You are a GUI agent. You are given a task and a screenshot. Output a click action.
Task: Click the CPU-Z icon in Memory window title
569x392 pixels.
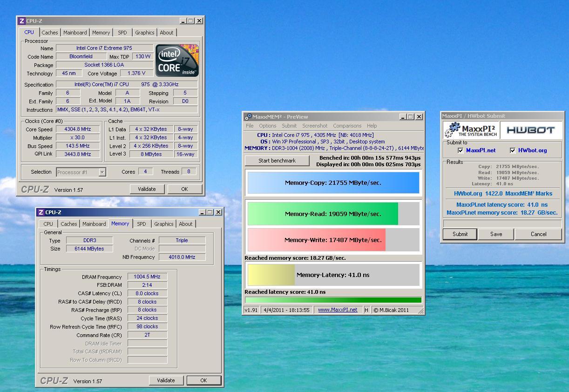point(41,212)
